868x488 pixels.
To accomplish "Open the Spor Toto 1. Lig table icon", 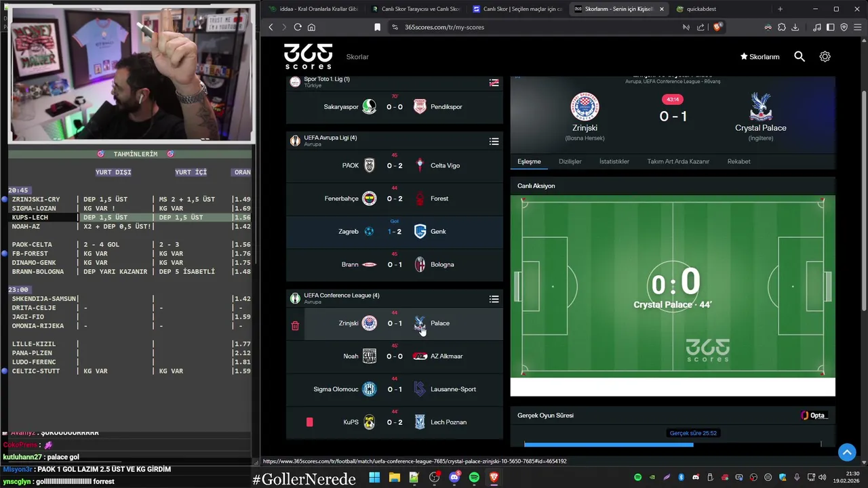I will [494, 83].
